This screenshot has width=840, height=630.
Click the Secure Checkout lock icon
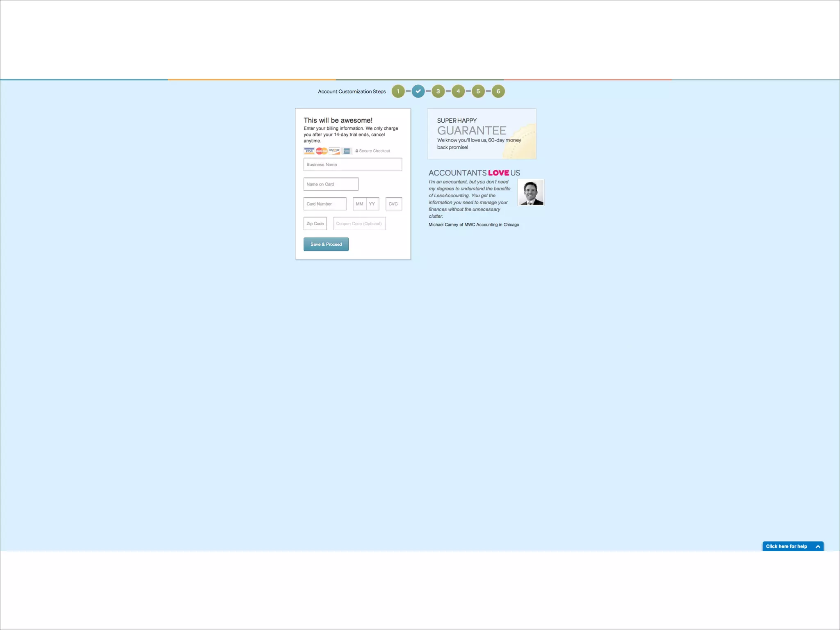[357, 151]
